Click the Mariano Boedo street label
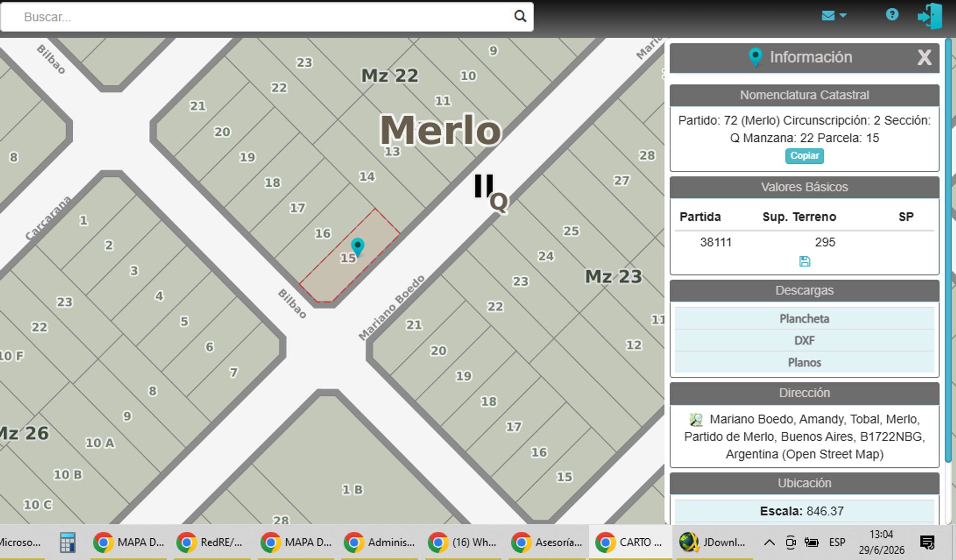This screenshot has height=560, width=956. [392, 308]
